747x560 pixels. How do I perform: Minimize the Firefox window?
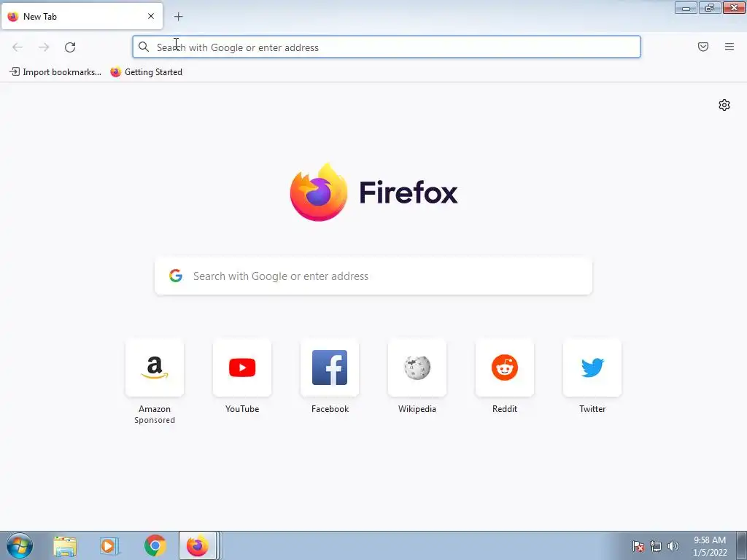coord(686,8)
